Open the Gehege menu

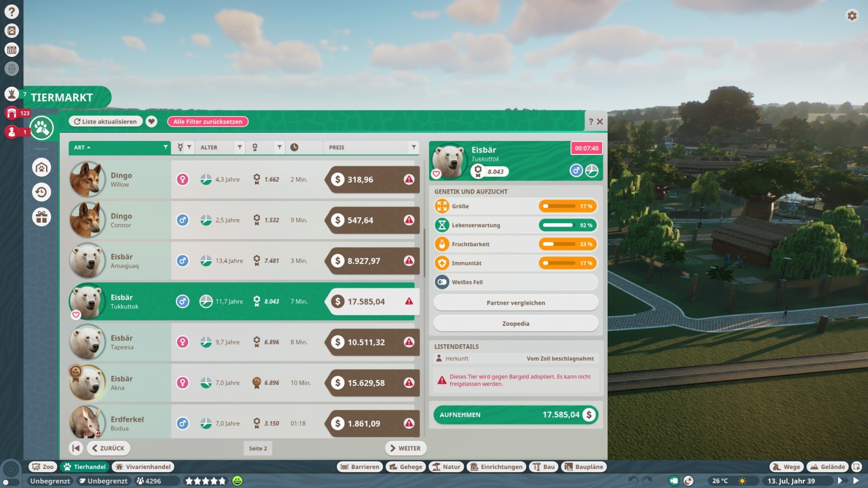pyautogui.click(x=406, y=467)
